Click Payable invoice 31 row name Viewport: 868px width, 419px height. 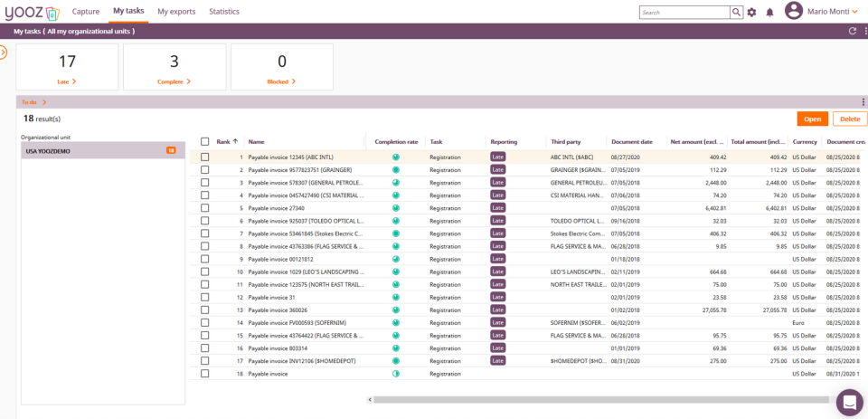pos(272,297)
